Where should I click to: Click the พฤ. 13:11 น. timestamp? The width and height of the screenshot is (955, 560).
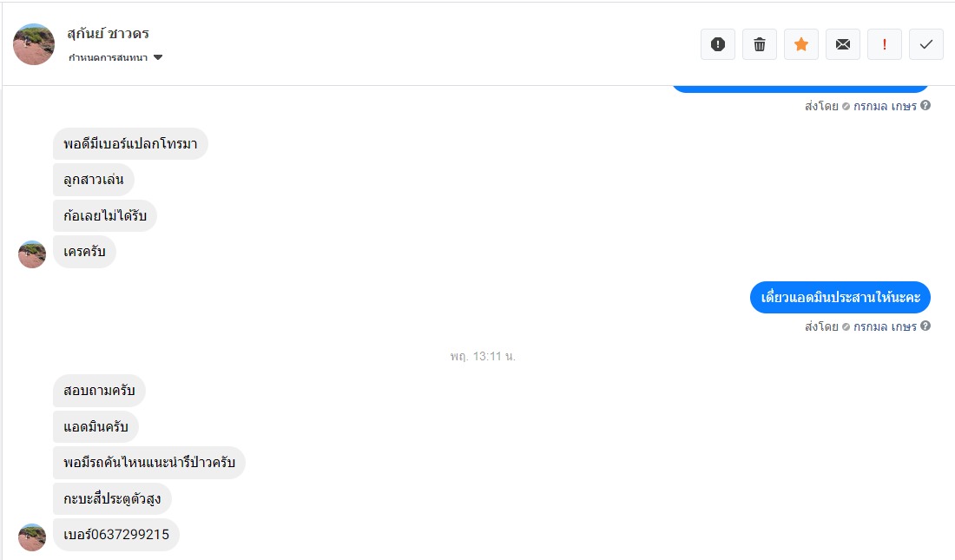click(483, 356)
